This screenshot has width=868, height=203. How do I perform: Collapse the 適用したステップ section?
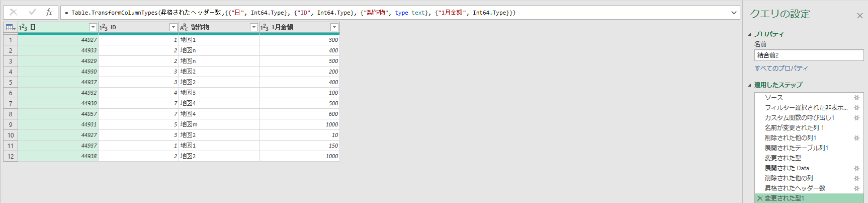749,85
